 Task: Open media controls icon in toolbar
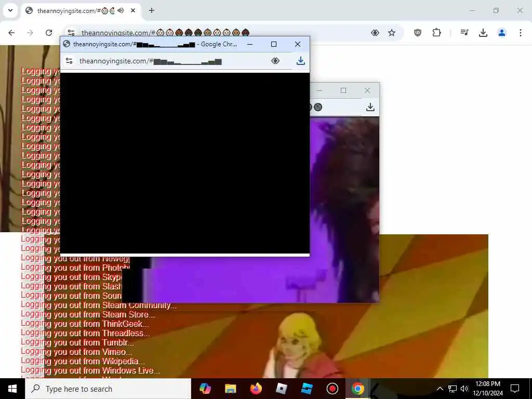point(464,33)
